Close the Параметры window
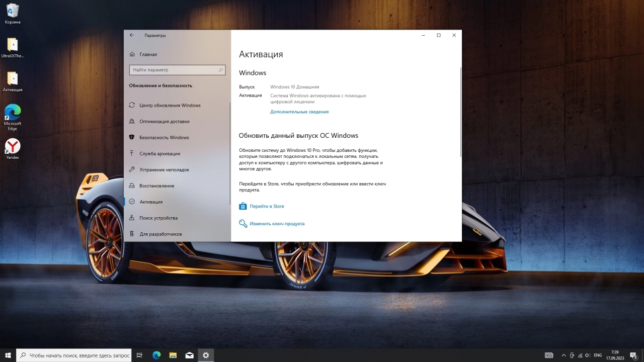Image resolution: width=644 pixels, height=362 pixels. (454, 35)
